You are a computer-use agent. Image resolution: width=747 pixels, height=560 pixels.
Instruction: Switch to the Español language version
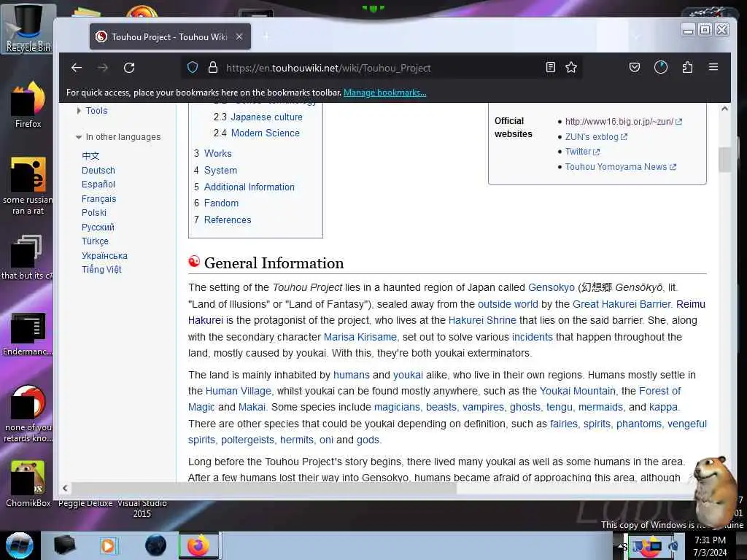(98, 184)
